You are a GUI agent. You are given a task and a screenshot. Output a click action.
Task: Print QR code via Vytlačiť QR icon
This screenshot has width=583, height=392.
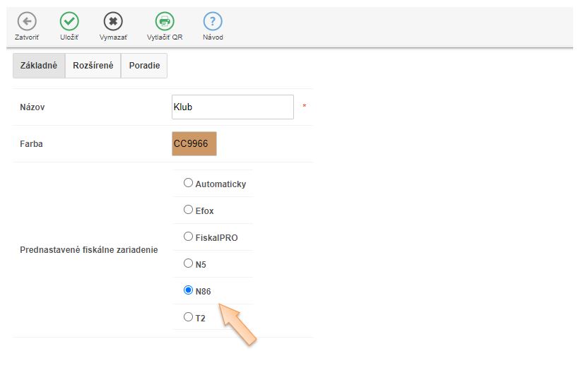[165, 22]
